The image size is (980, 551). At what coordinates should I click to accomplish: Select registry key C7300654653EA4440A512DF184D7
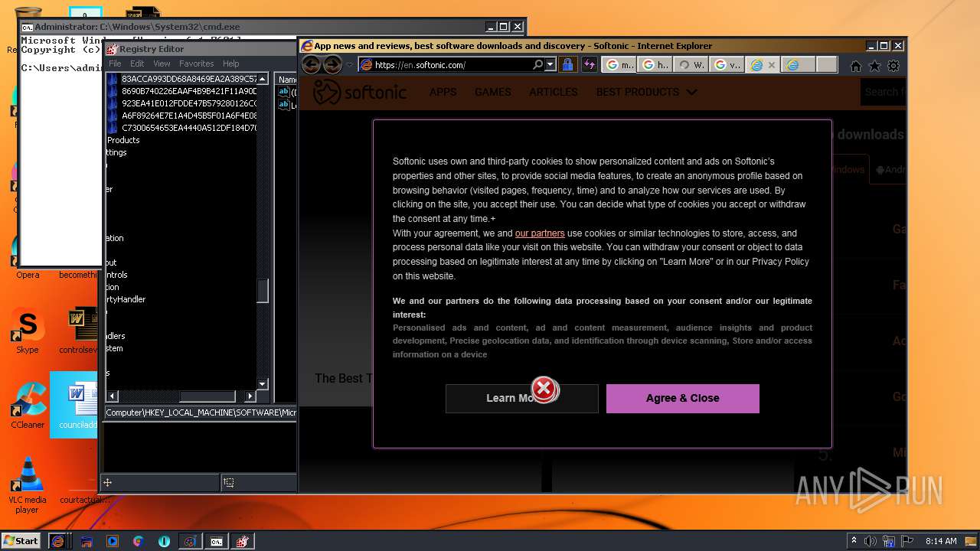(x=188, y=128)
